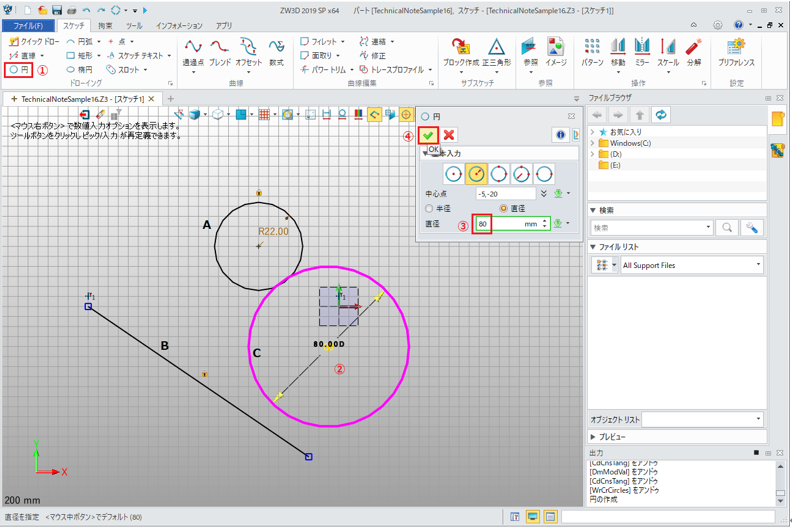792x527 pixels.
Task: Click the 出力 output panel scrollbar
Action: coord(780,483)
